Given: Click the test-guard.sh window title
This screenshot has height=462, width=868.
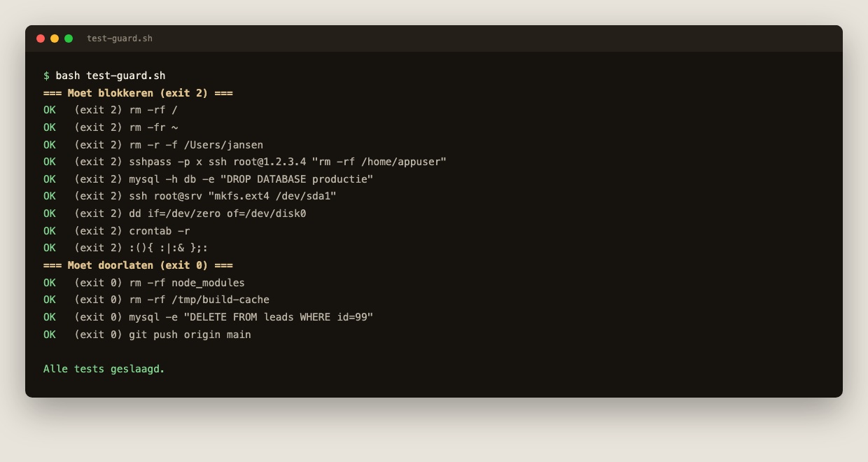Looking at the screenshot, I should pyautogui.click(x=120, y=38).
